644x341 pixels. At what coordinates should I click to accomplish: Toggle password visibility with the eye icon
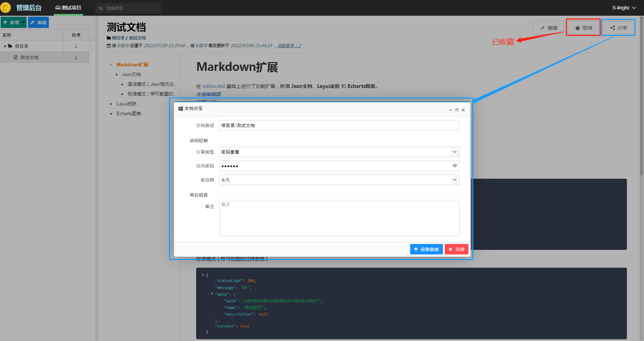454,166
